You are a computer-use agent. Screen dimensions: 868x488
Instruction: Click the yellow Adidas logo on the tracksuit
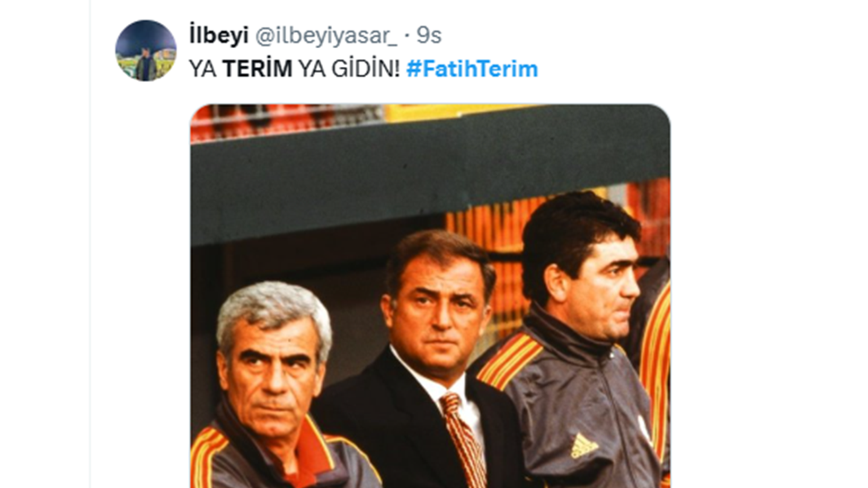coord(584,446)
